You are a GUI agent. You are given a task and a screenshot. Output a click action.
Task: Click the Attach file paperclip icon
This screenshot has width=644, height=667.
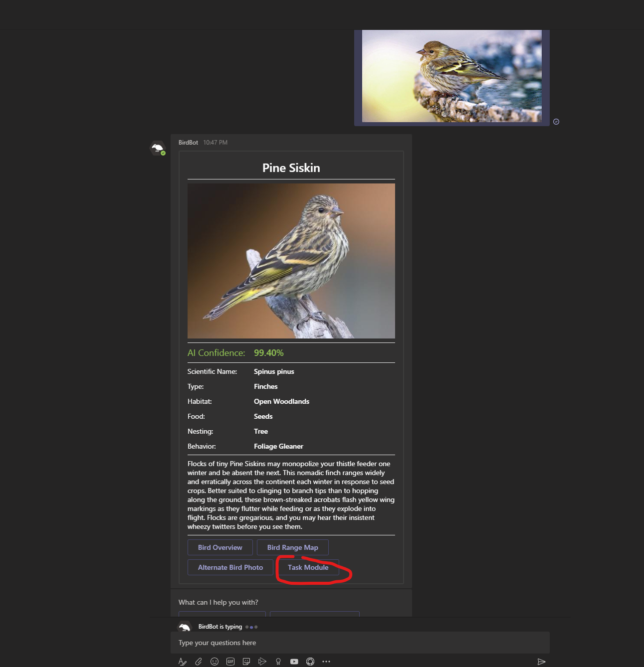tap(199, 662)
